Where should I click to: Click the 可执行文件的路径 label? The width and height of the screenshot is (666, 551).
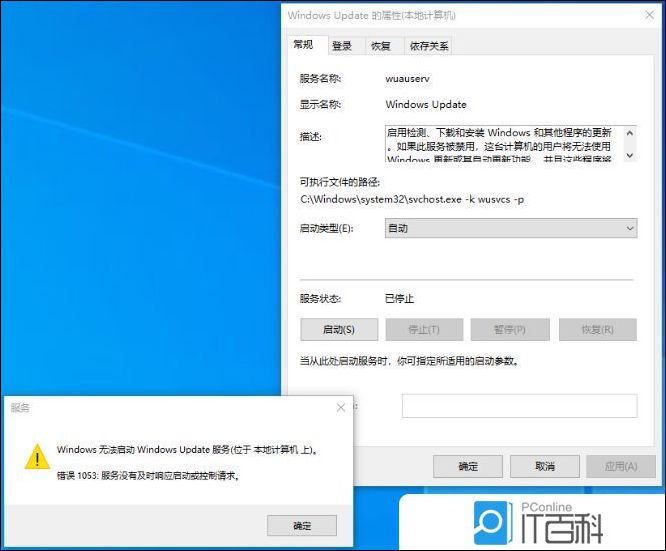(x=340, y=182)
